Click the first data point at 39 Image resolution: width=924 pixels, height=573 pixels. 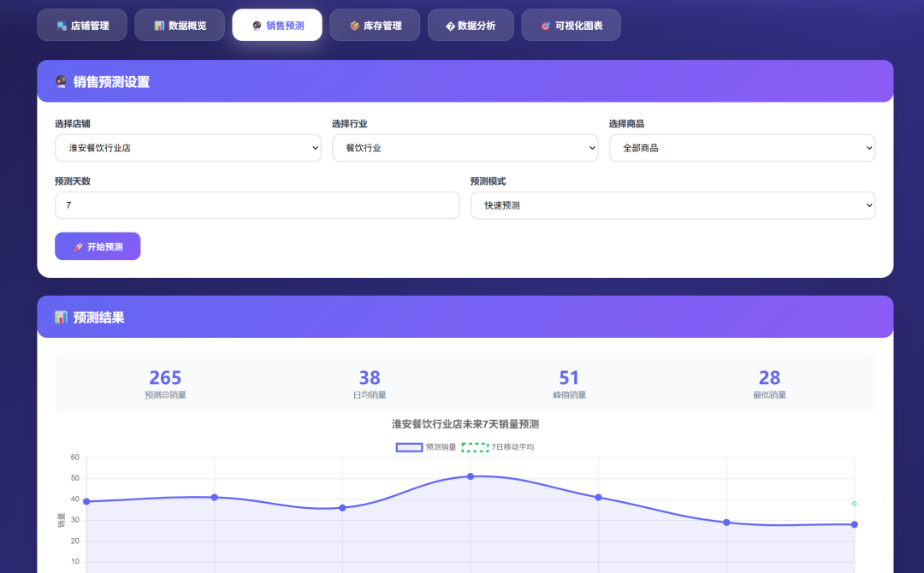click(x=86, y=502)
